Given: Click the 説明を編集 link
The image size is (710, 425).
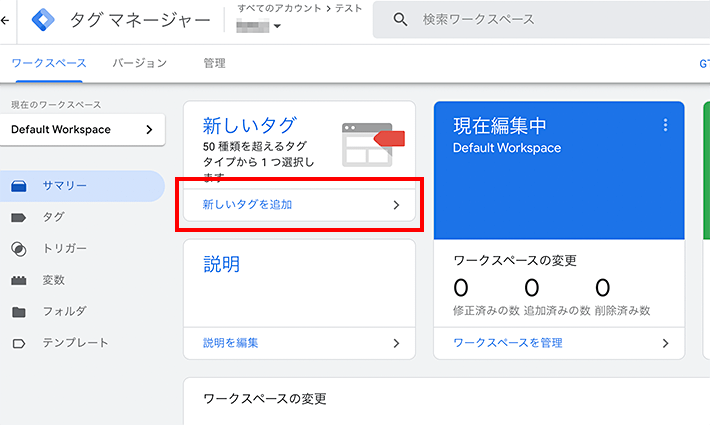Looking at the screenshot, I should coord(230,343).
